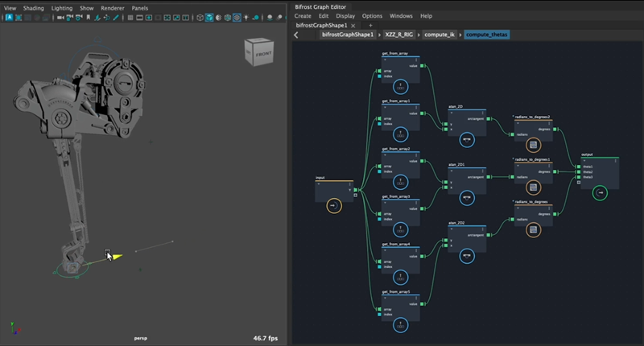Click the Safe Action icon
This screenshot has height=346, width=644.
(176, 18)
